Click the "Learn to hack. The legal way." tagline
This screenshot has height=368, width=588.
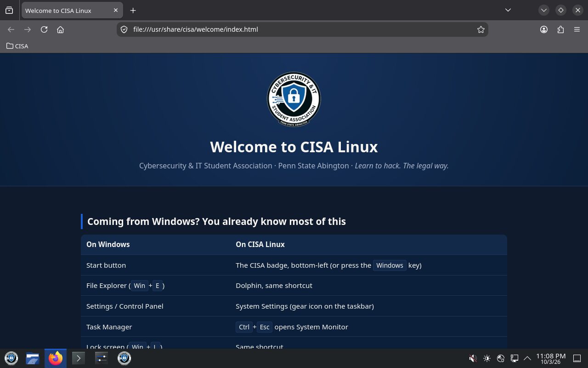[402, 166]
